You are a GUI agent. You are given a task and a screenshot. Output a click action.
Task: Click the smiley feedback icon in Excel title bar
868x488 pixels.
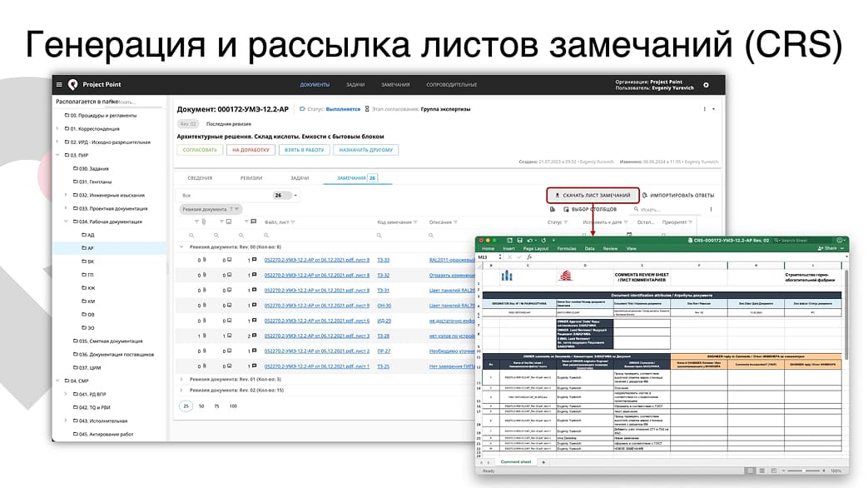tap(839, 241)
